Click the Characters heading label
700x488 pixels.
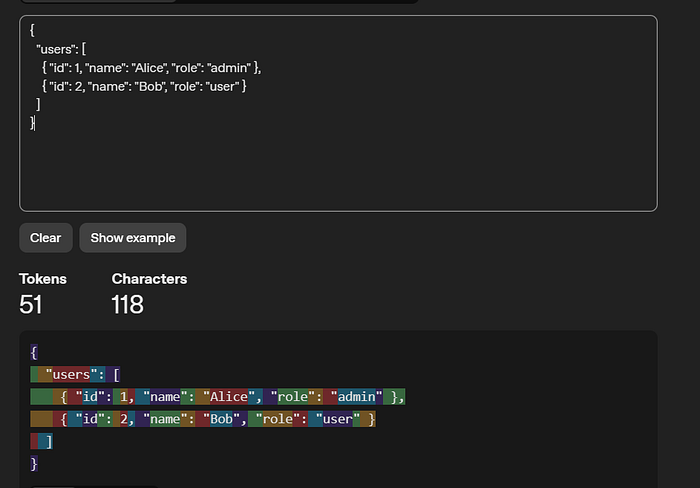pos(149,279)
